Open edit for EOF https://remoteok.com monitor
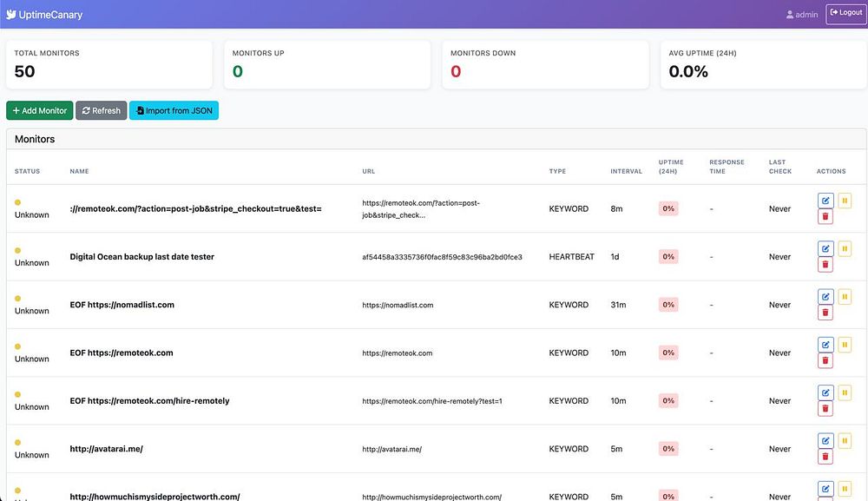This screenshot has height=501, width=868. (825, 345)
